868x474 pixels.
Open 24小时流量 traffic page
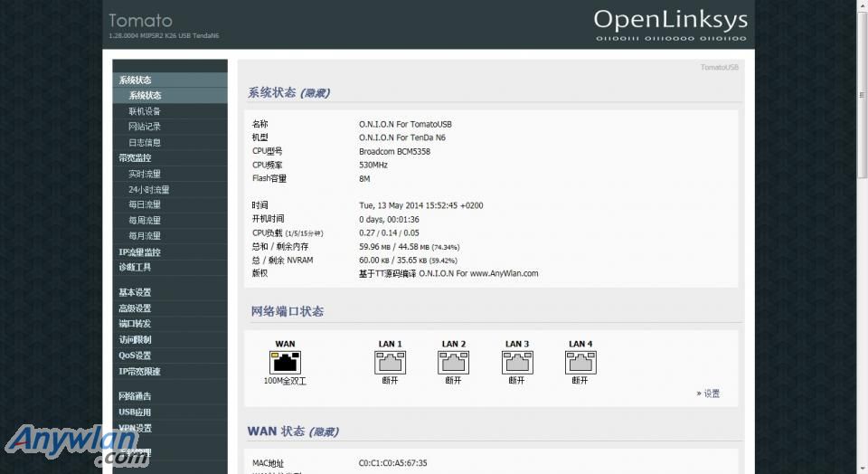click(170, 189)
